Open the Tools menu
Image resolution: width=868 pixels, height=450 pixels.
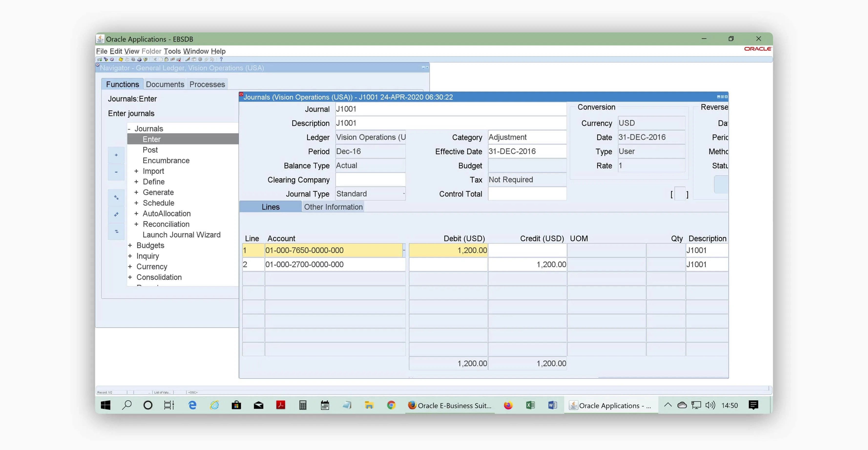click(x=172, y=51)
